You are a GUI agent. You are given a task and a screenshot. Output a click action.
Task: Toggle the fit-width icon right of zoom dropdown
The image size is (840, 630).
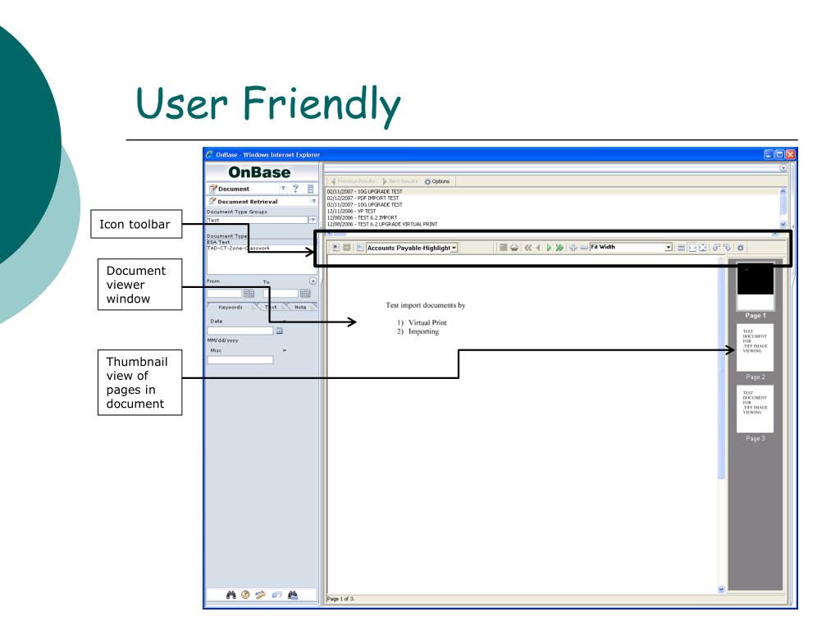692,248
